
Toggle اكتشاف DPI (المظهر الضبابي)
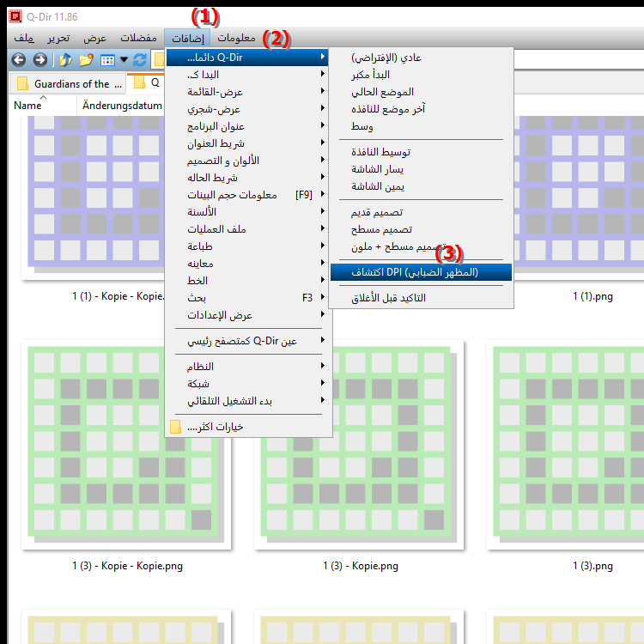coord(421,272)
